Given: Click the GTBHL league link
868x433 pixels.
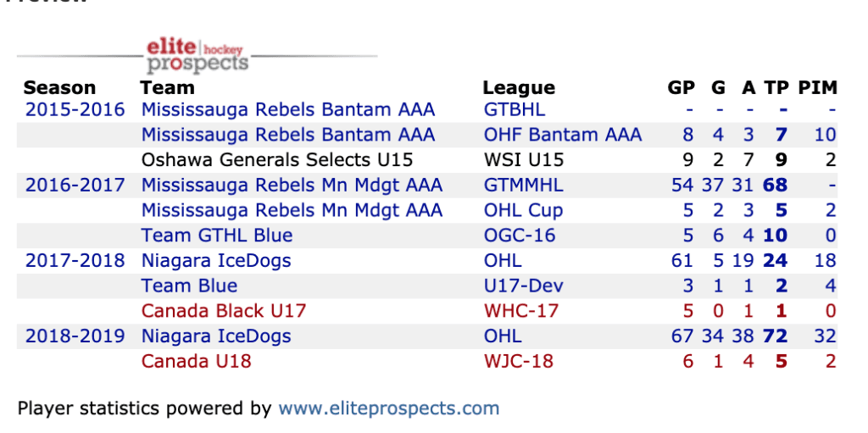Looking at the screenshot, I should click(514, 109).
